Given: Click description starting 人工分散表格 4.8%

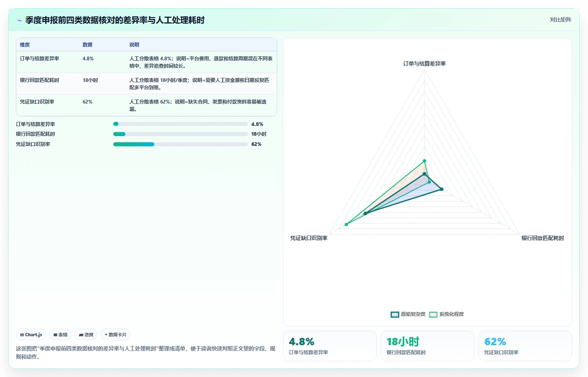Looking at the screenshot, I should tap(201, 62).
